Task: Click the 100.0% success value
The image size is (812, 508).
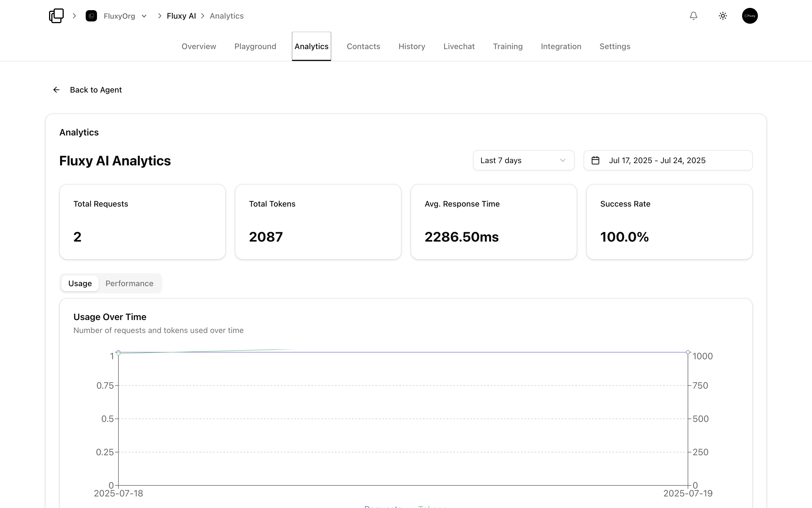Action: coord(624,237)
